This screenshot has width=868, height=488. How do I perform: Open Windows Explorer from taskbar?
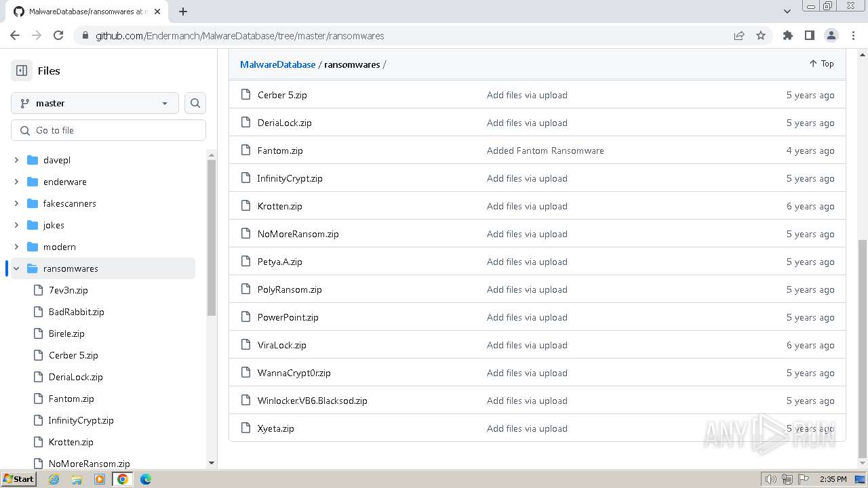[x=77, y=479]
